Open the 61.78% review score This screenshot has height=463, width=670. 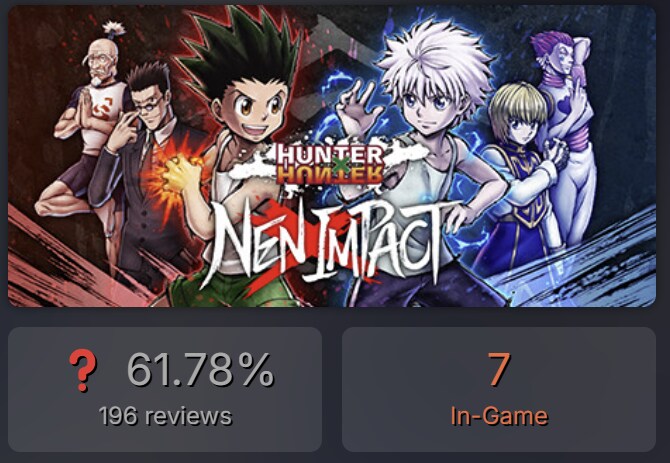pos(200,370)
